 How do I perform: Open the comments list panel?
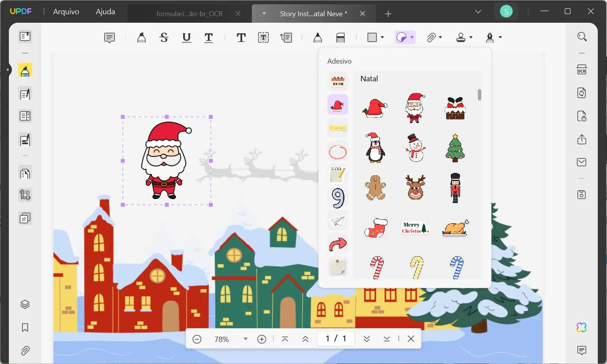(x=582, y=350)
